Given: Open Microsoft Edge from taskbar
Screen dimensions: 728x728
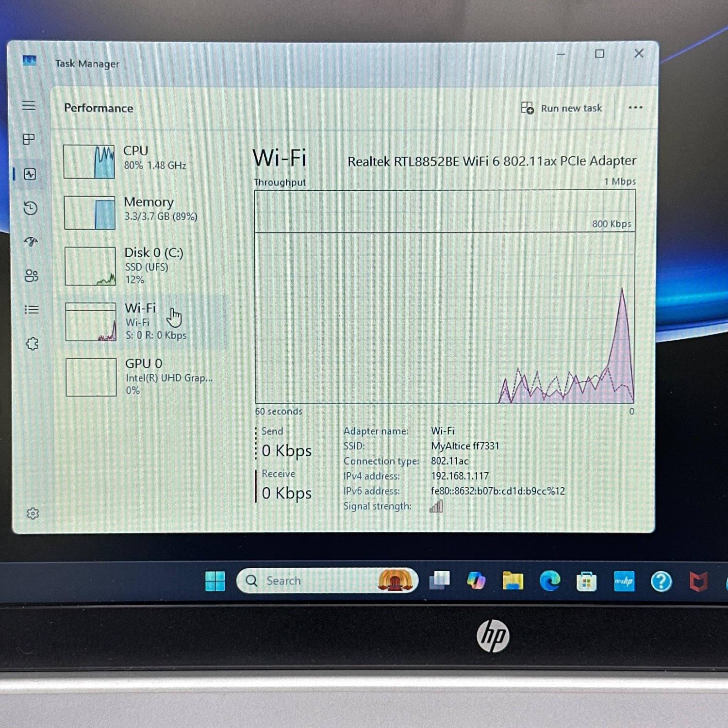Looking at the screenshot, I should (549, 581).
